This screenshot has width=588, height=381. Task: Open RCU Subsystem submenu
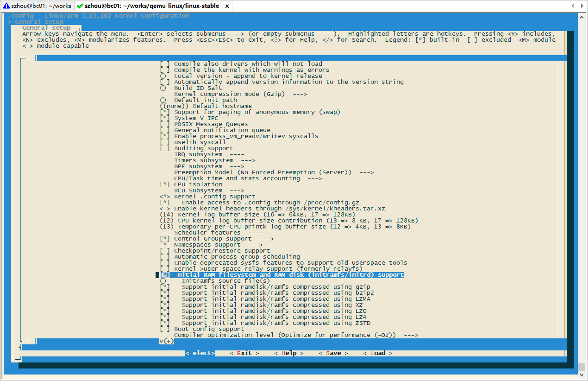pyautogui.click(x=209, y=190)
